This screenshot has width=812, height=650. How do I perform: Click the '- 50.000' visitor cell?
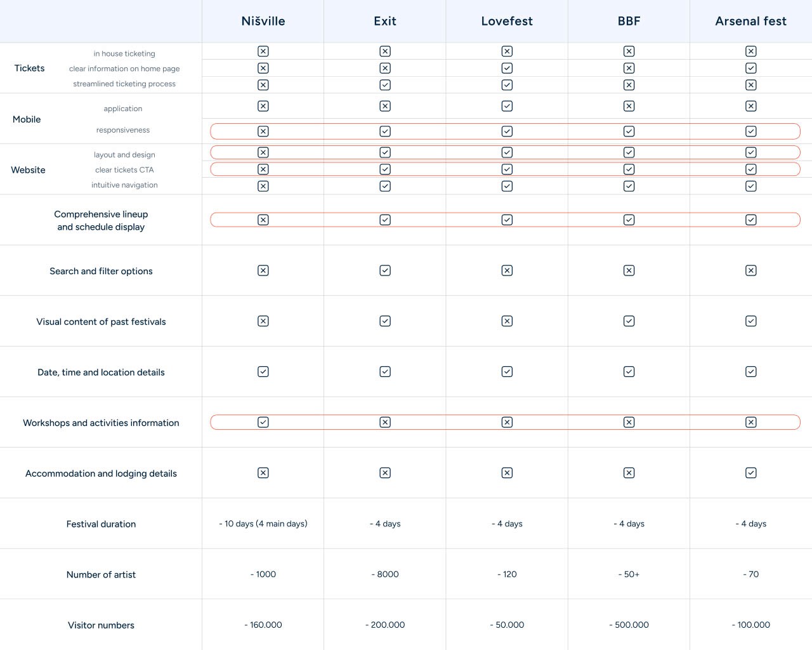pos(507,625)
